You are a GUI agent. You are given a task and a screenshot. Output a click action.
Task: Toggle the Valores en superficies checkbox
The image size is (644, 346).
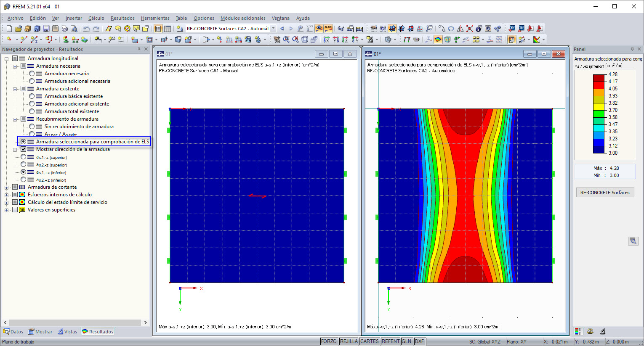(15, 210)
